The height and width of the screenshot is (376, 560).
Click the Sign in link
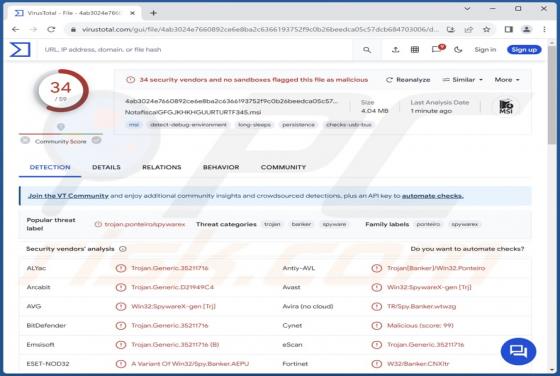coord(485,50)
